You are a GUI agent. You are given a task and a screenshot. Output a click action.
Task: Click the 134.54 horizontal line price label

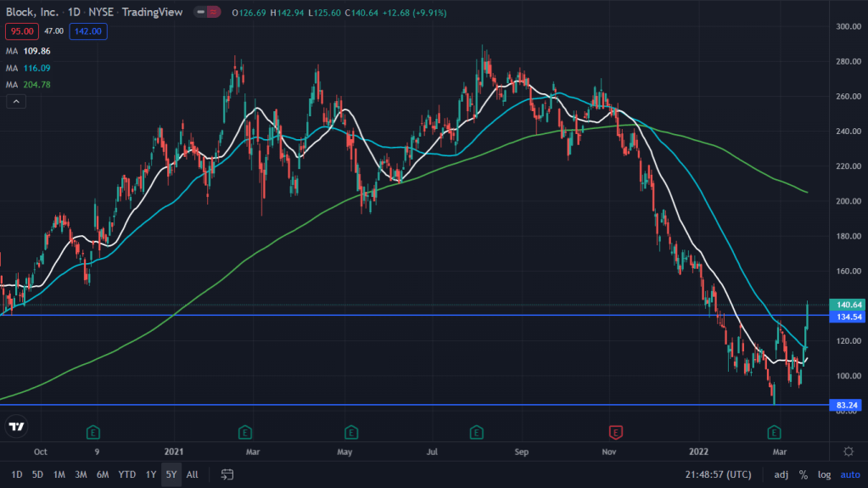[848, 316]
